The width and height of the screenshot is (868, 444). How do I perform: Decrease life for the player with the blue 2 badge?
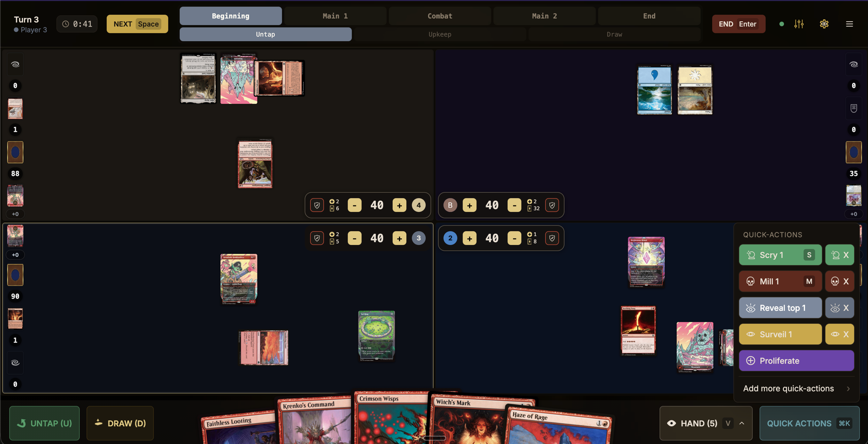[x=514, y=238]
